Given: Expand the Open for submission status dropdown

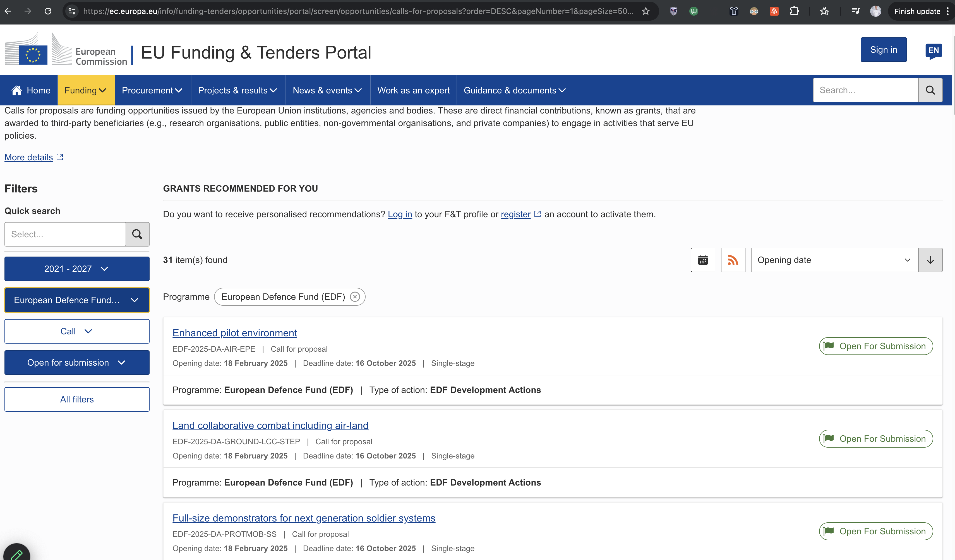Looking at the screenshot, I should [77, 362].
